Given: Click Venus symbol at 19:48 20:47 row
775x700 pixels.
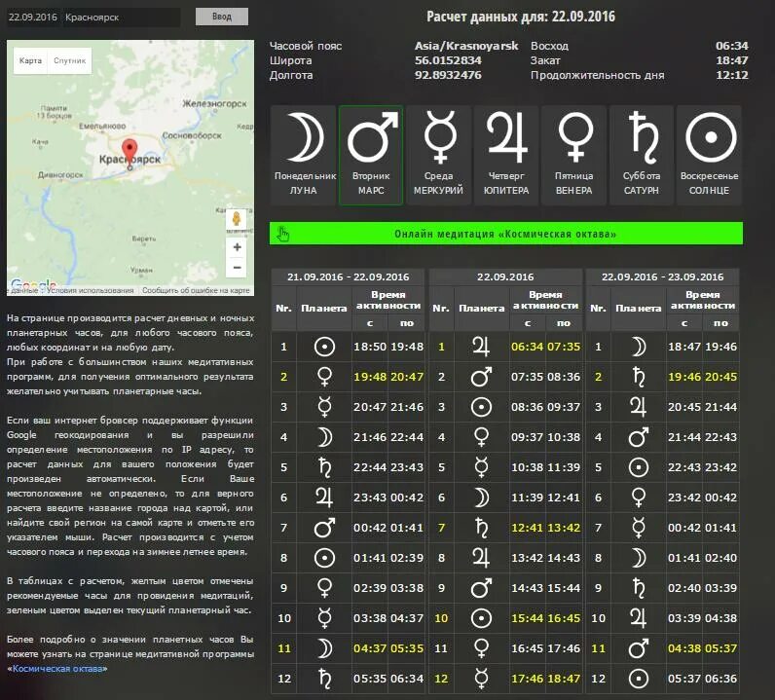Looking at the screenshot, I should click(324, 377).
